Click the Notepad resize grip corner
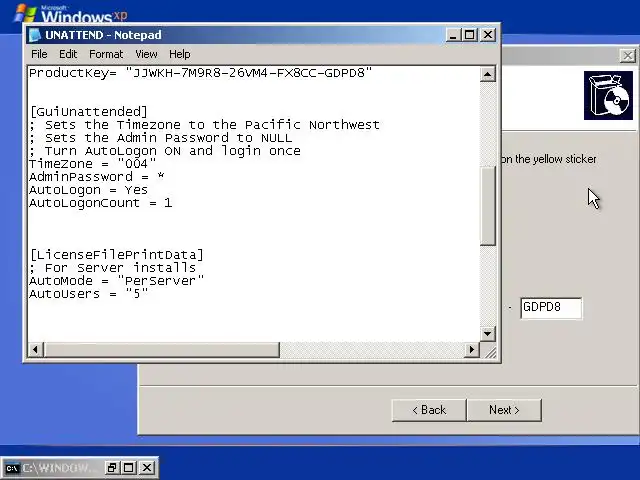Image resolution: width=640 pixels, height=480 pixels. 490,351
